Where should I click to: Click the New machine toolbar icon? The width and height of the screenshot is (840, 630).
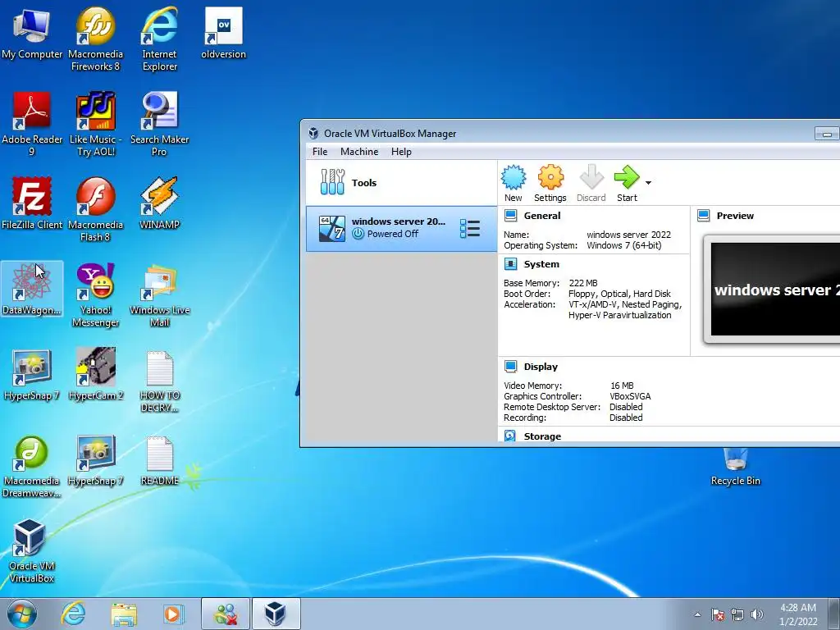coord(514,183)
